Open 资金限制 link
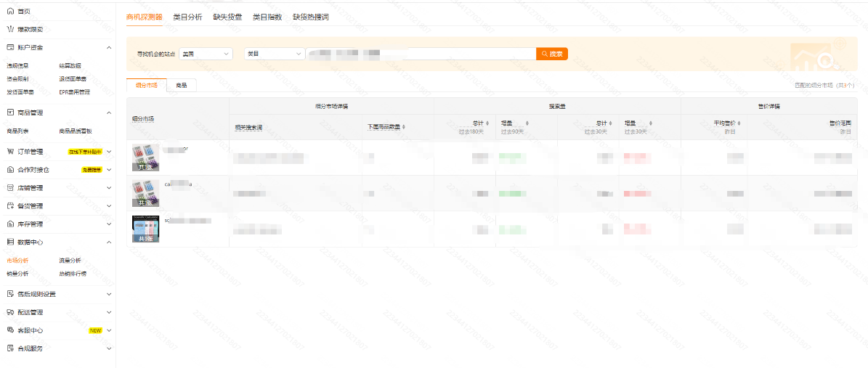 tap(17, 79)
